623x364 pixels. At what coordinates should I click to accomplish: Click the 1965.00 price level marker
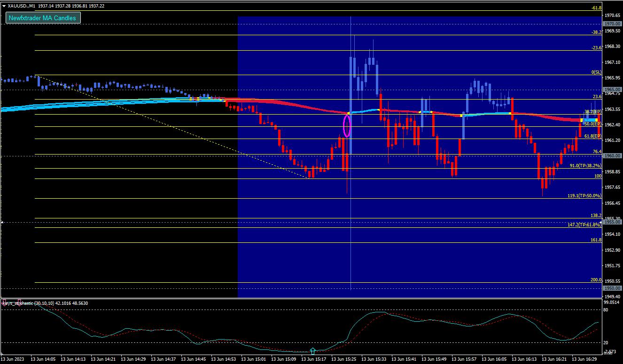612,89
